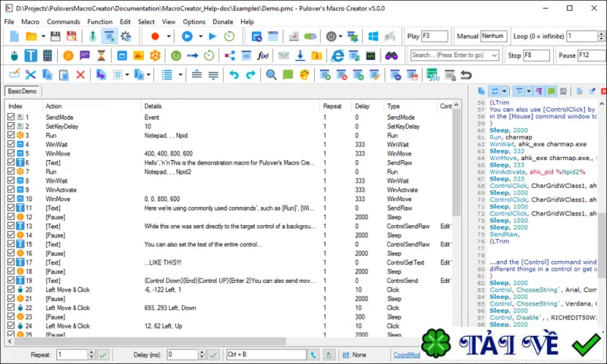The image size is (607, 364).
Task: Click the New macro file icon
Action: point(14,36)
